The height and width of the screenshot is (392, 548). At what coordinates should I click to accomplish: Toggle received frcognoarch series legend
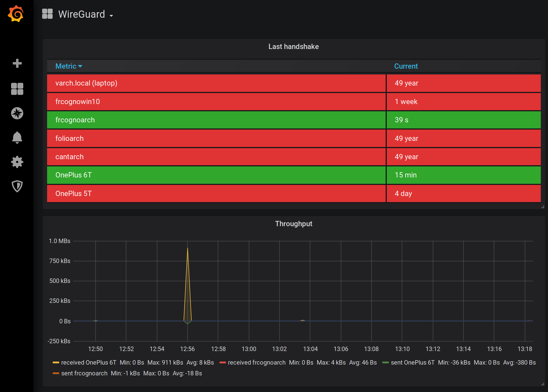[257, 362]
